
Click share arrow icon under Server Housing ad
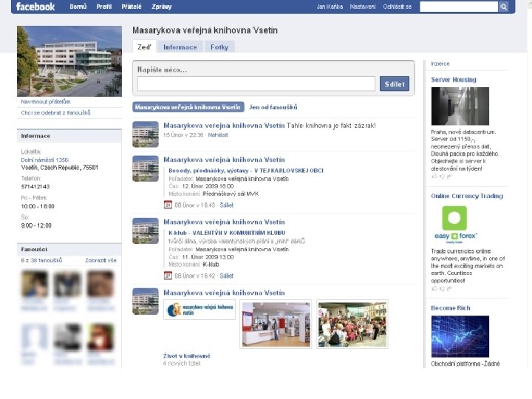tap(449, 177)
